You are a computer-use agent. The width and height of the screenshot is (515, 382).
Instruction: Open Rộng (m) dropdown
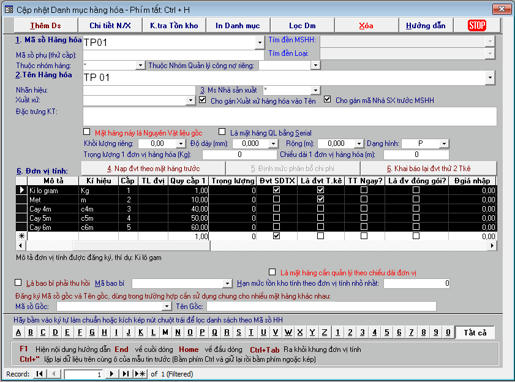tap(359, 144)
